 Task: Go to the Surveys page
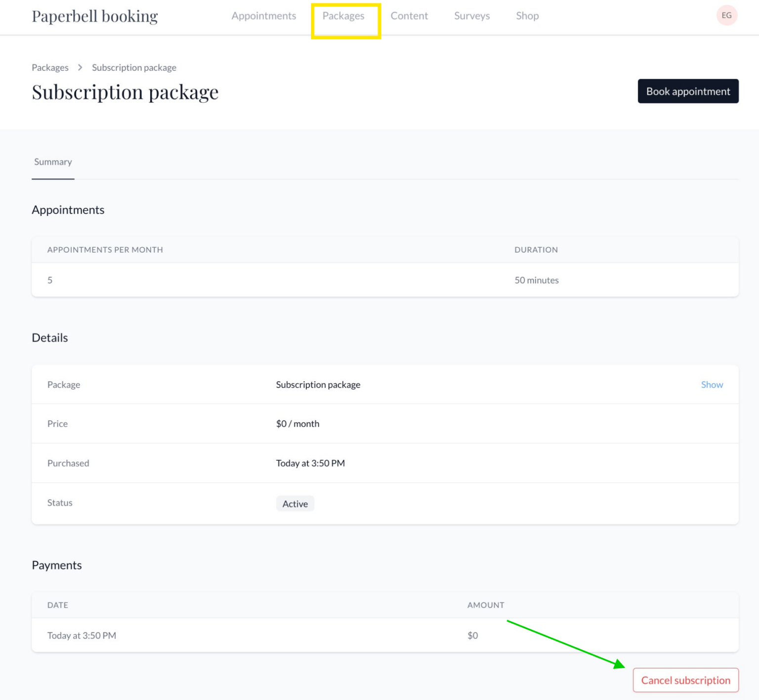(471, 15)
